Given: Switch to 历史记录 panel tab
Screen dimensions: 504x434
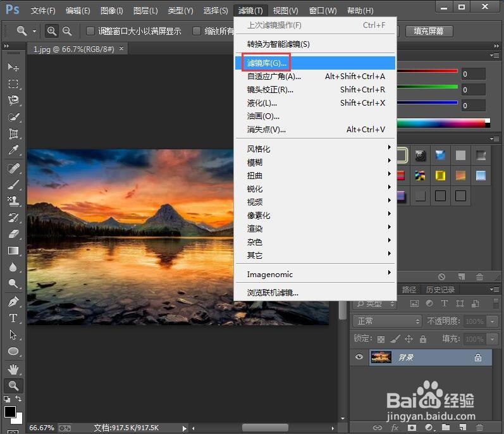Looking at the screenshot, I should click(440, 290).
